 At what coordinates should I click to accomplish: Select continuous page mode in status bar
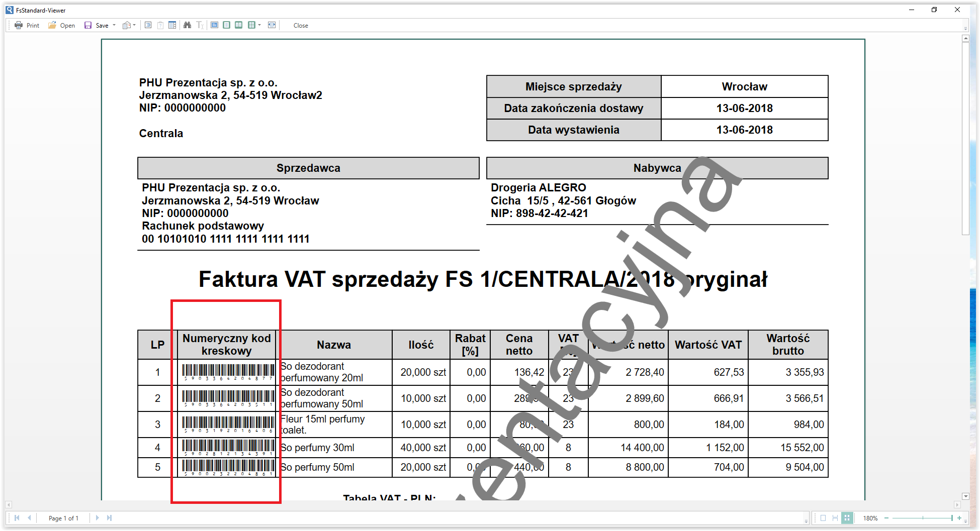tap(835, 518)
